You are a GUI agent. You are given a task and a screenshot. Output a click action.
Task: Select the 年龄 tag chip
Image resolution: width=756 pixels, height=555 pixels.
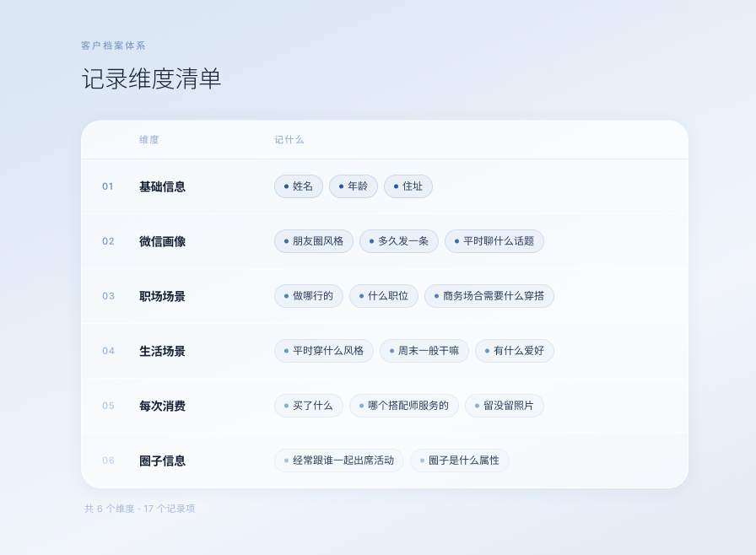point(354,186)
